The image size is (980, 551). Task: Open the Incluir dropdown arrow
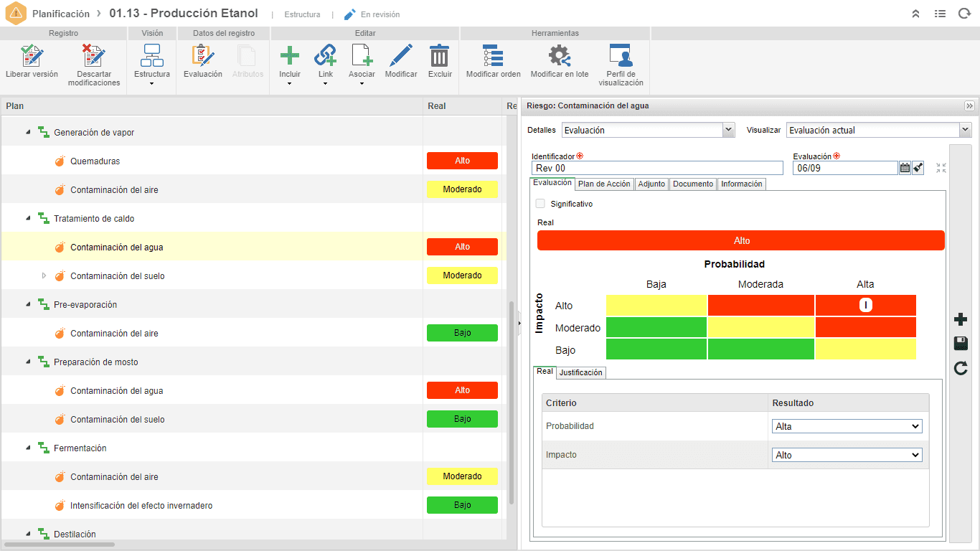pos(290,84)
